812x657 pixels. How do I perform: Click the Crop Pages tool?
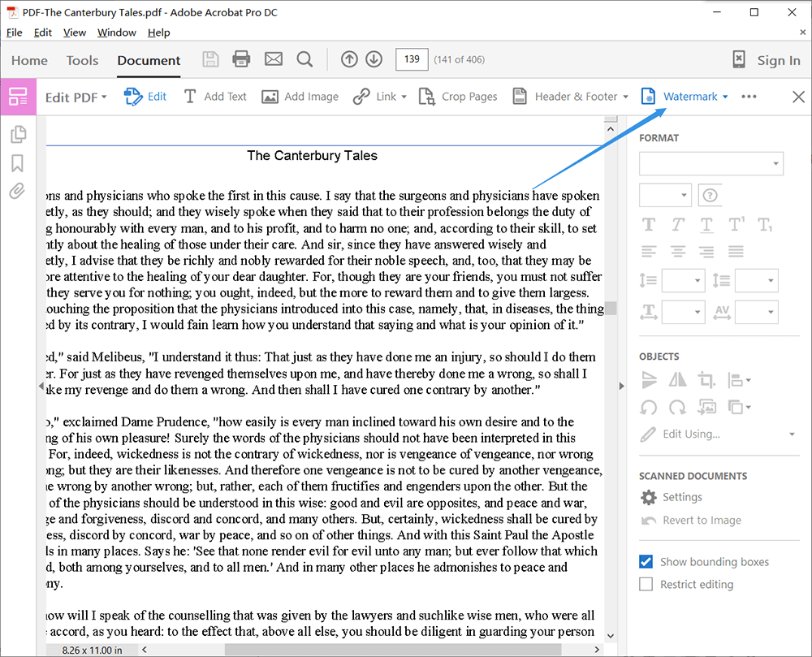[x=457, y=97]
